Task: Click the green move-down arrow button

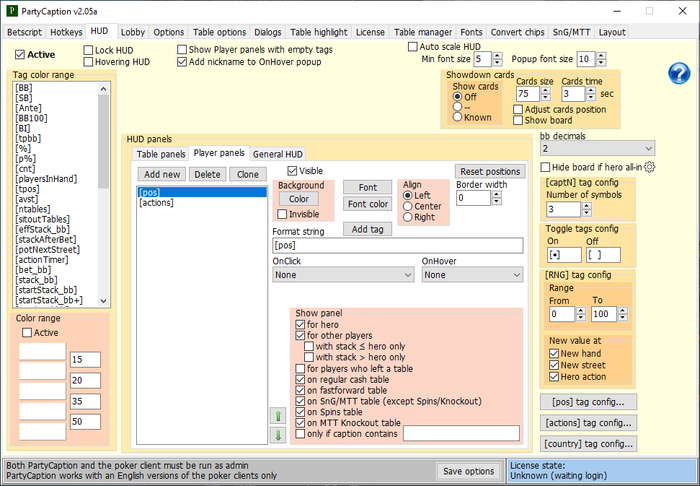Action: pos(278,434)
